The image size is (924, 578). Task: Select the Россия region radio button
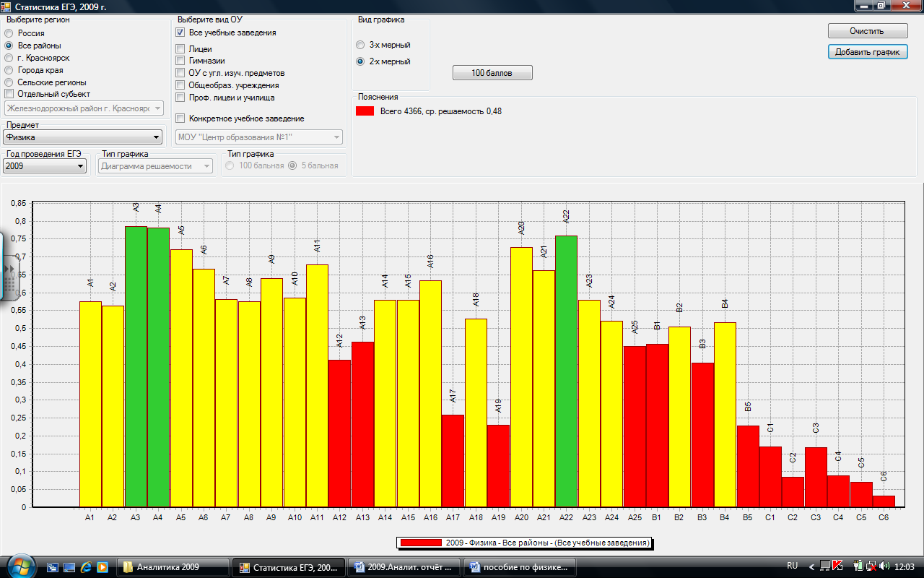[x=9, y=33]
